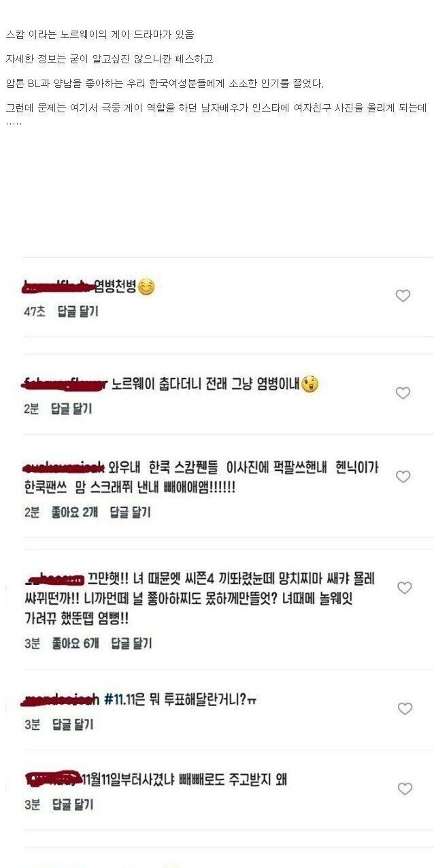Like the #11.11 투표 comment heart

click(405, 709)
